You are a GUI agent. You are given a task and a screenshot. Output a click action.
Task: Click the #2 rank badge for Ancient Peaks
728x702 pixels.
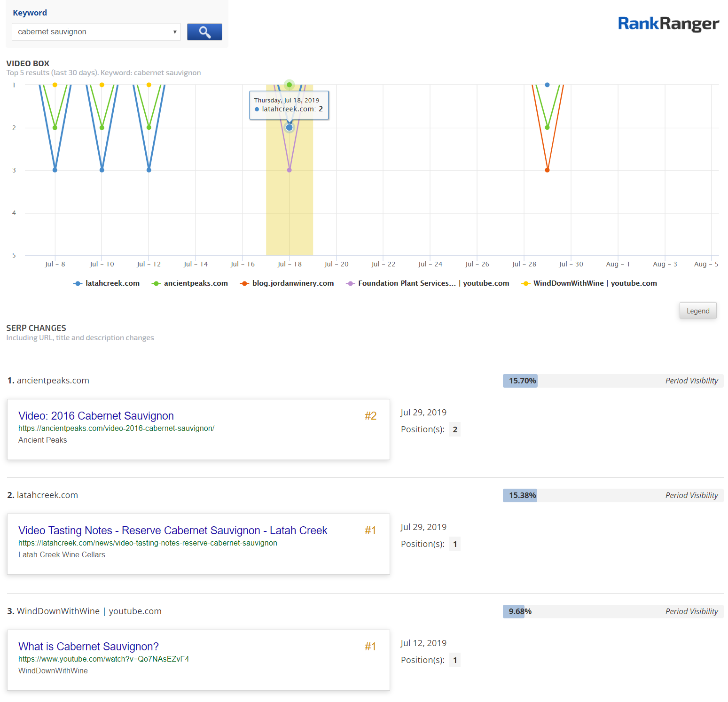click(x=370, y=416)
